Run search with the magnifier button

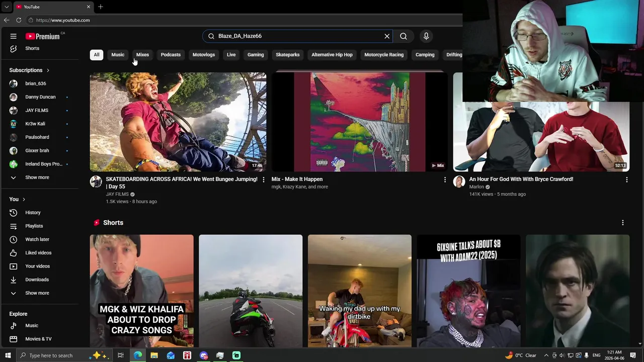click(404, 36)
